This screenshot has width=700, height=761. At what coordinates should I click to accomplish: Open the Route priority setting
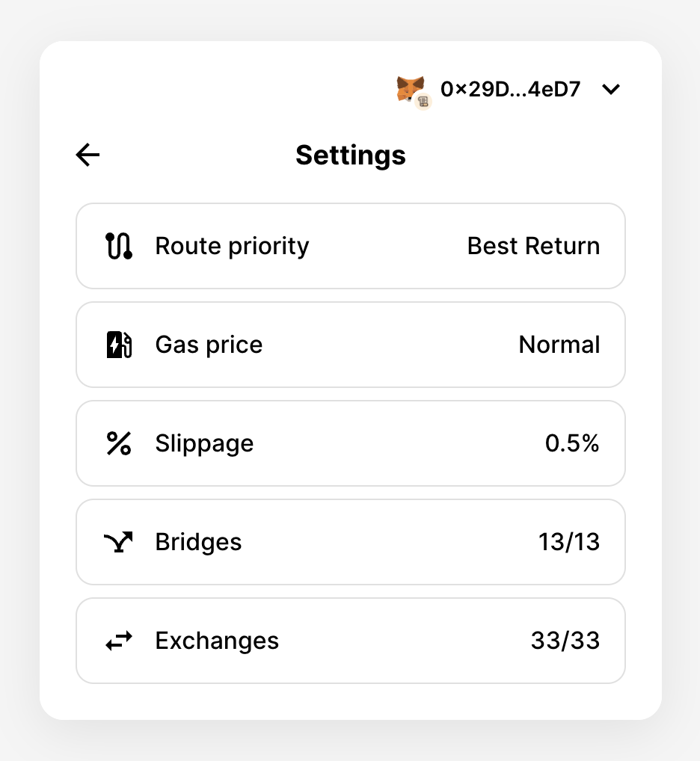[351, 246]
